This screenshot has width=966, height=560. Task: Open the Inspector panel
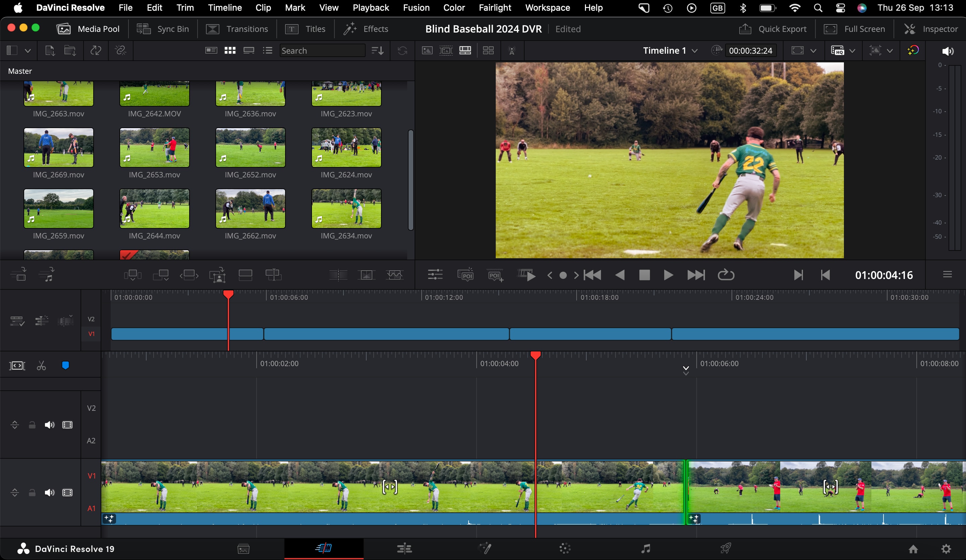(x=931, y=29)
